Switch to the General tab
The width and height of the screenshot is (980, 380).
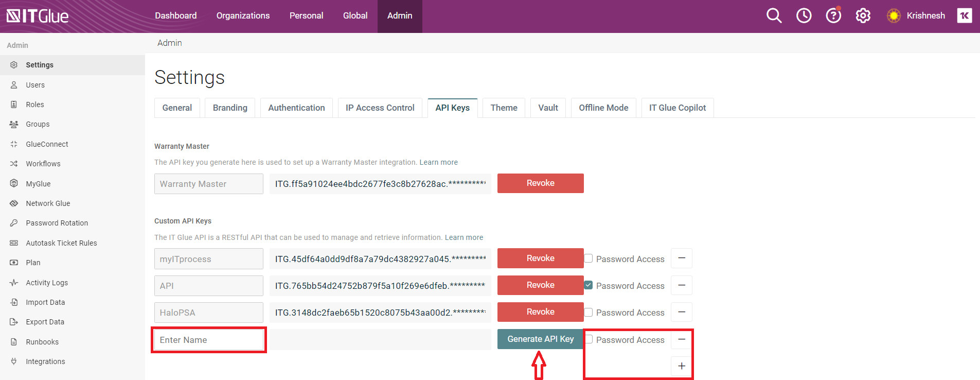pos(177,108)
